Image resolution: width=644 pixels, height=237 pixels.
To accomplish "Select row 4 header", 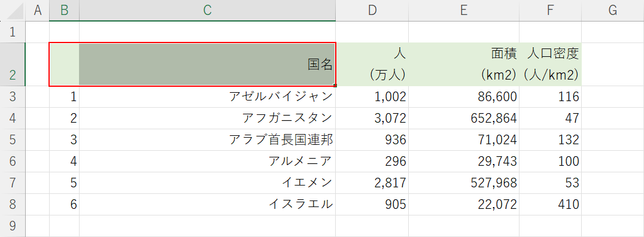I will pyautogui.click(x=13, y=118).
